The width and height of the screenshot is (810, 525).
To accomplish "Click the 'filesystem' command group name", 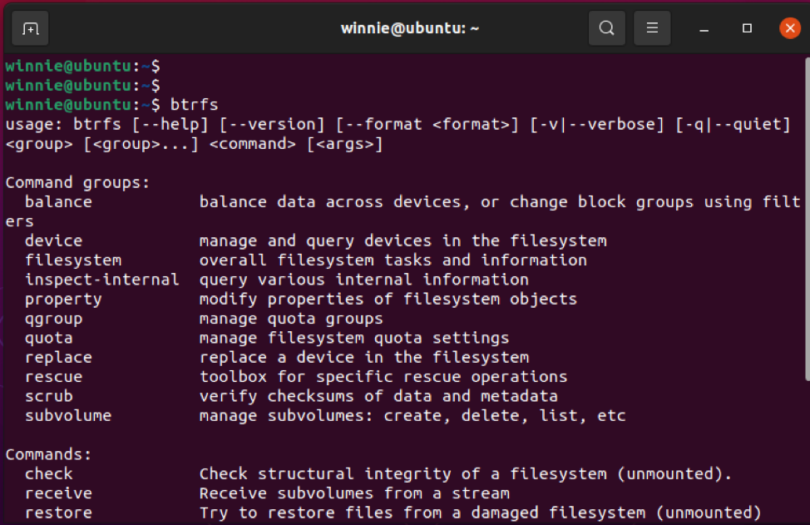I will click(x=73, y=260).
